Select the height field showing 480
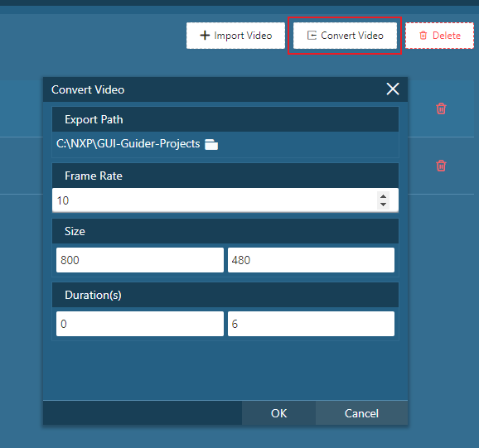This screenshot has height=448, width=479. pos(311,260)
